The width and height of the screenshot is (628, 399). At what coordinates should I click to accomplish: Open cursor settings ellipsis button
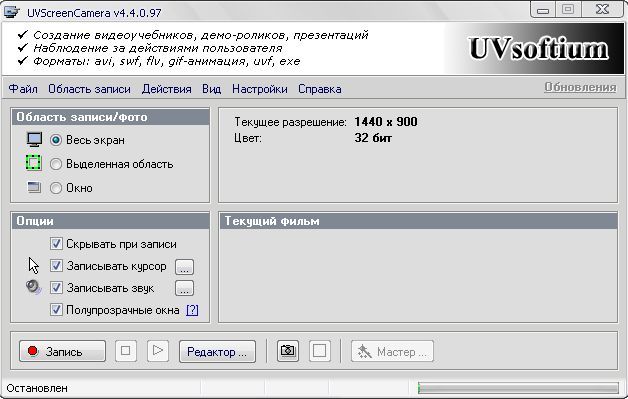coord(184,267)
